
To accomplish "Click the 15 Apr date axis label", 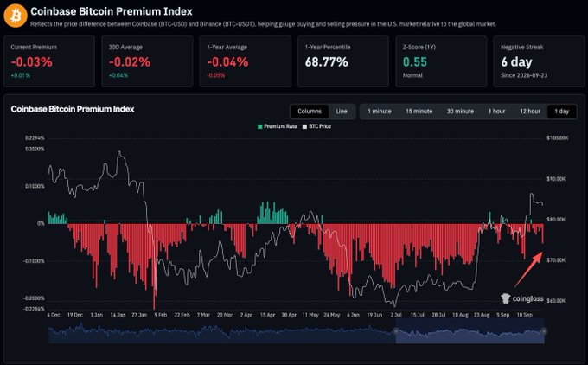I will pos(267,315).
